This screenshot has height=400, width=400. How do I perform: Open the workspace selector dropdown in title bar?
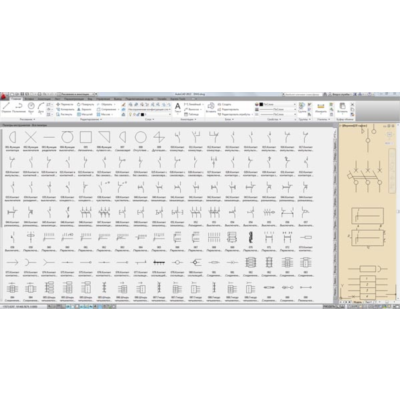point(77,94)
